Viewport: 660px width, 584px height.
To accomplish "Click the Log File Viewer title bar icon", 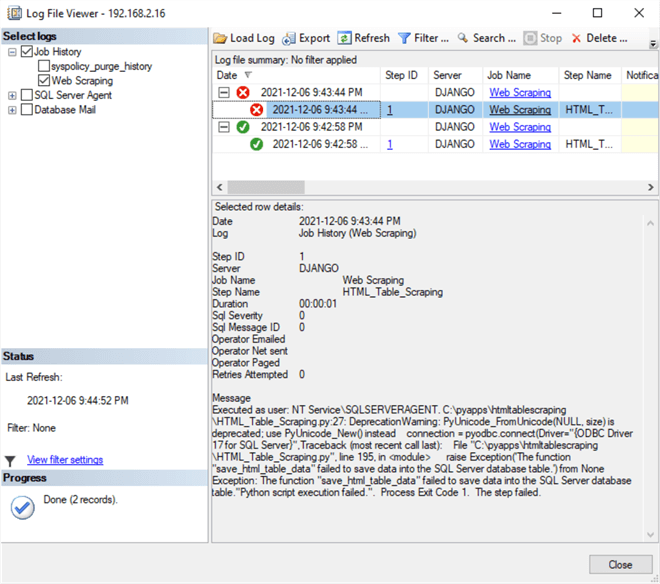I will 15,13.
